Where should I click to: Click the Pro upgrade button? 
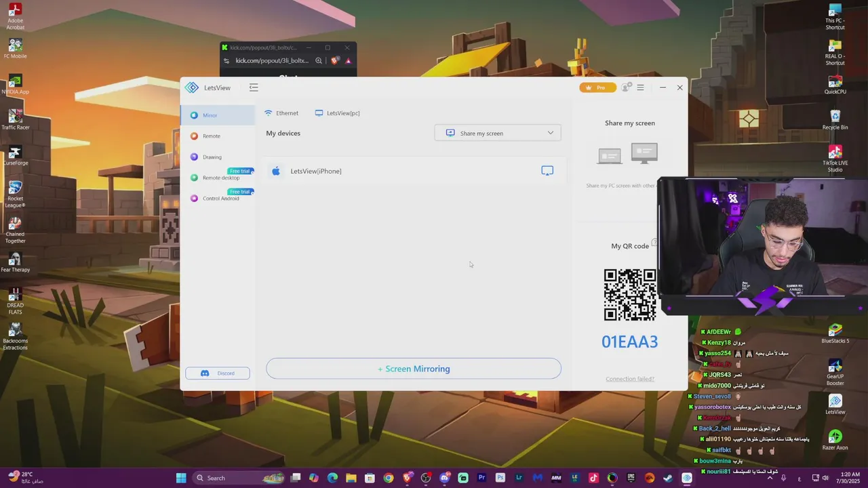[x=597, y=87]
